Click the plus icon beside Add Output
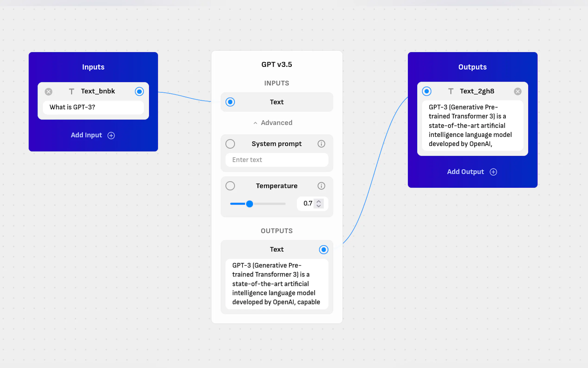The image size is (588, 368). coord(493,172)
